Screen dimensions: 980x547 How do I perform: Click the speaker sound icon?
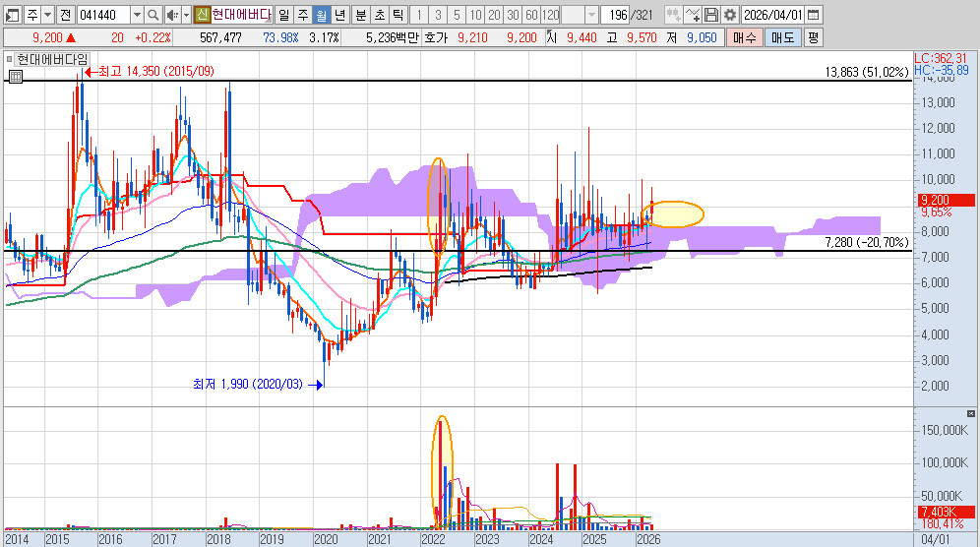tap(171, 15)
